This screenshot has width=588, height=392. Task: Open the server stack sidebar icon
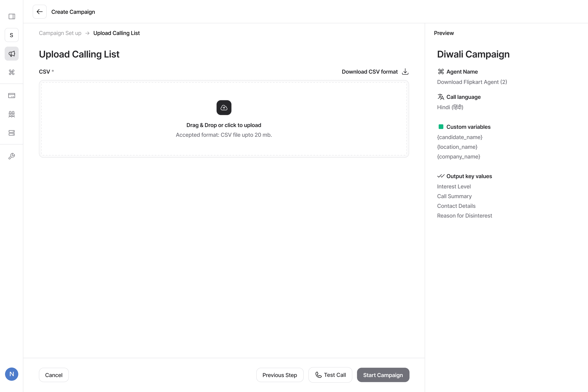(x=12, y=133)
